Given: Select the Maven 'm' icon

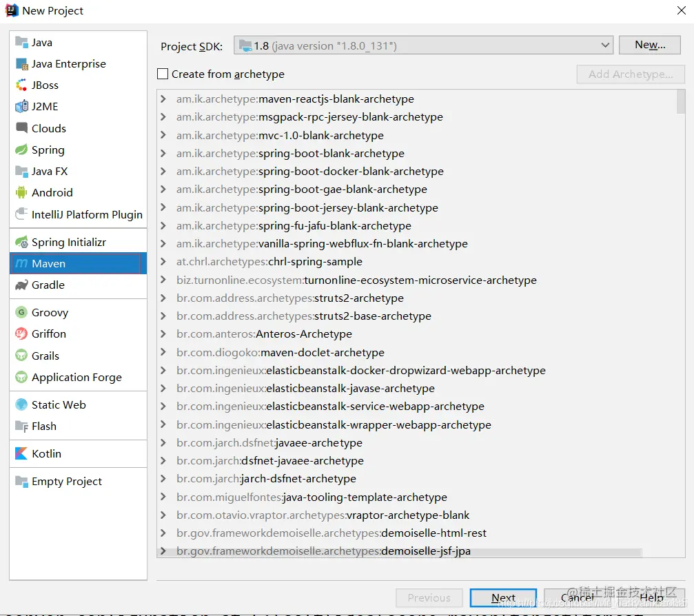Looking at the screenshot, I should point(21,263).
